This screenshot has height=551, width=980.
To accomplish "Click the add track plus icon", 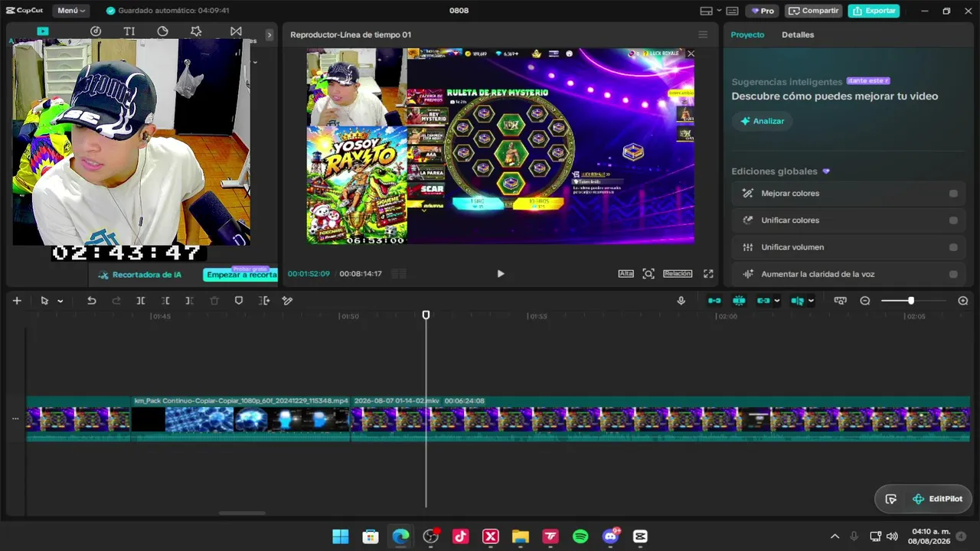I will pos(17,301).
